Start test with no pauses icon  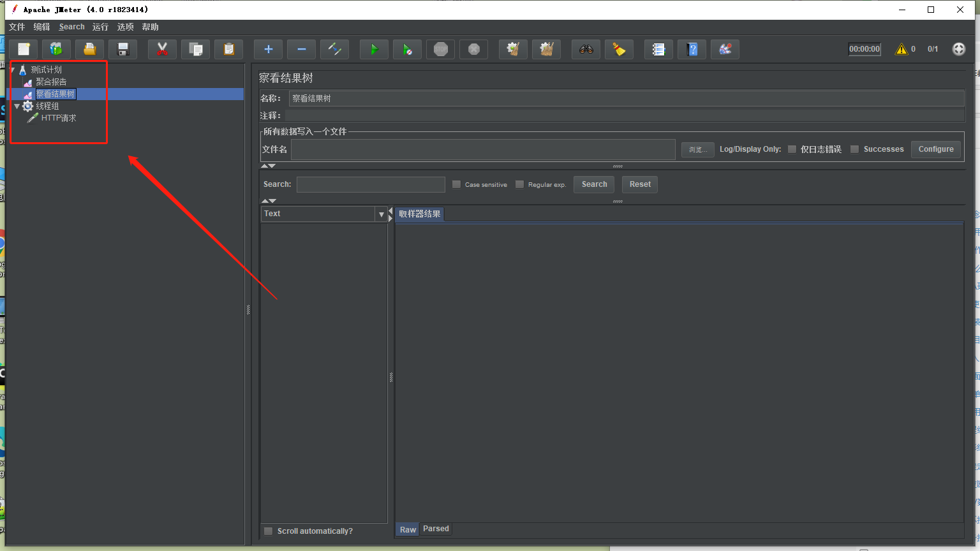click(x=407, y=49)
